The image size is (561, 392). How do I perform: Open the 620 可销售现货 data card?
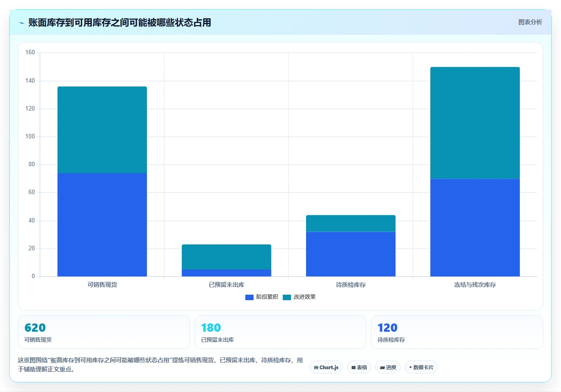tap(104, 332)
